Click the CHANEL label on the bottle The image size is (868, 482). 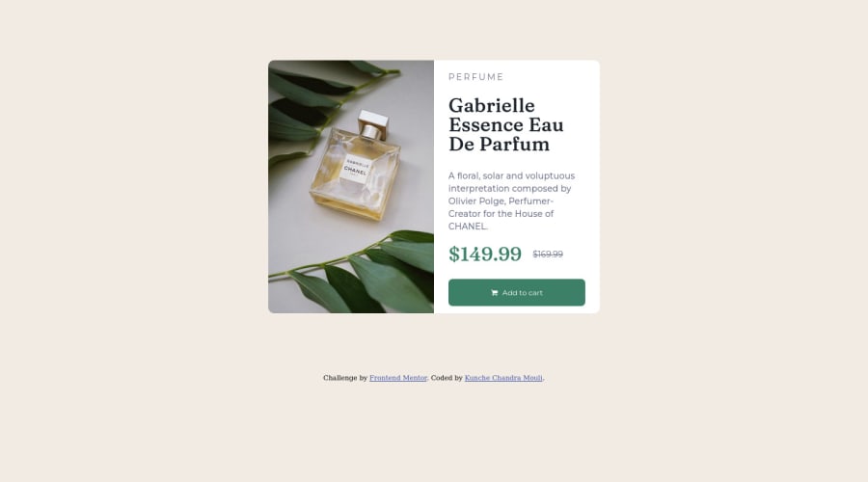coord(355,170)
